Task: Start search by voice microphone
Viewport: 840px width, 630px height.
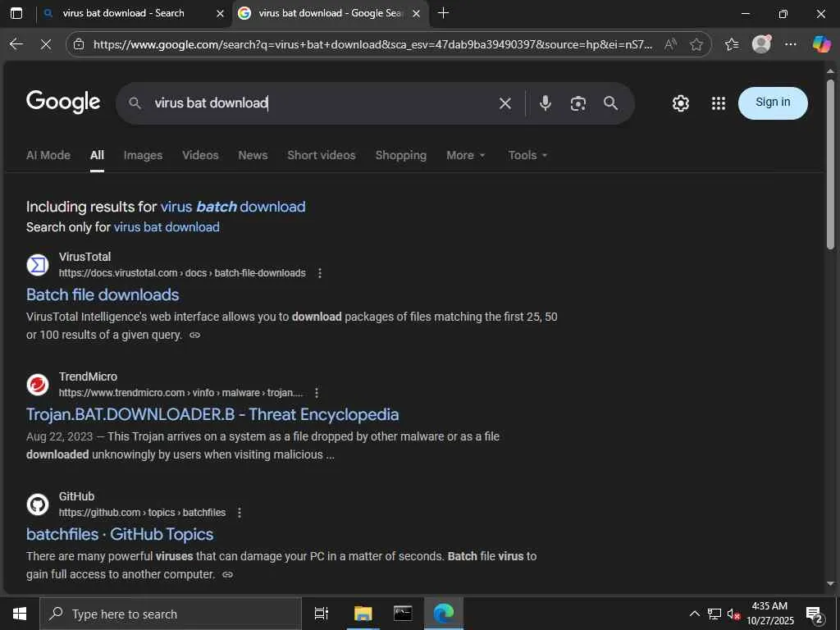Action: click(546, 103)
